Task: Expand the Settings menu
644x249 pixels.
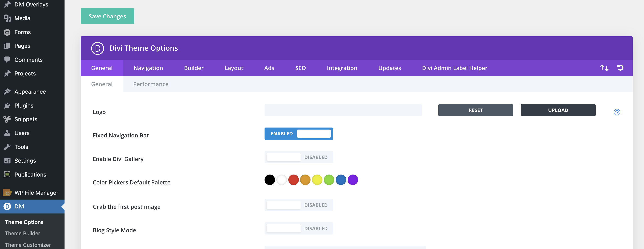Action: point(25,160)
